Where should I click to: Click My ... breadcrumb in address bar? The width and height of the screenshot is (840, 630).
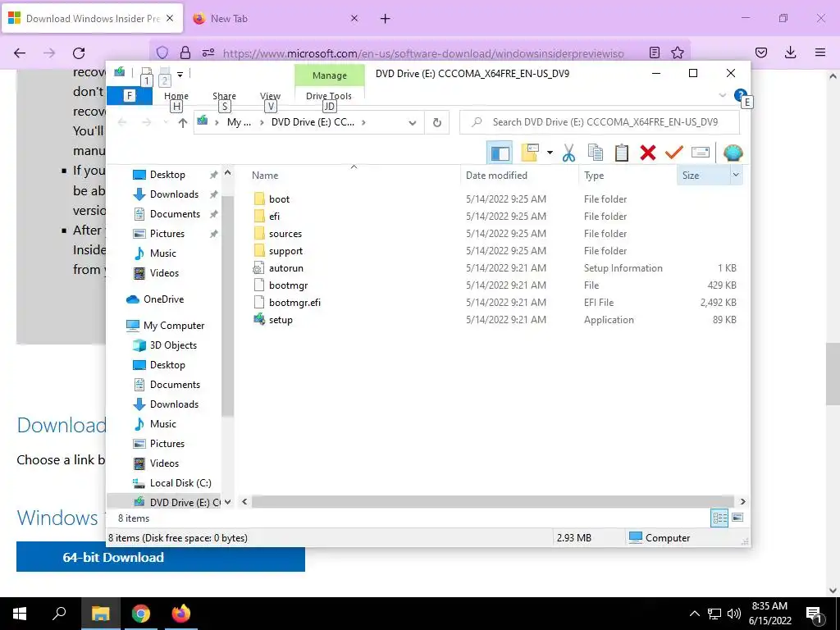click(x=239, y=122)
